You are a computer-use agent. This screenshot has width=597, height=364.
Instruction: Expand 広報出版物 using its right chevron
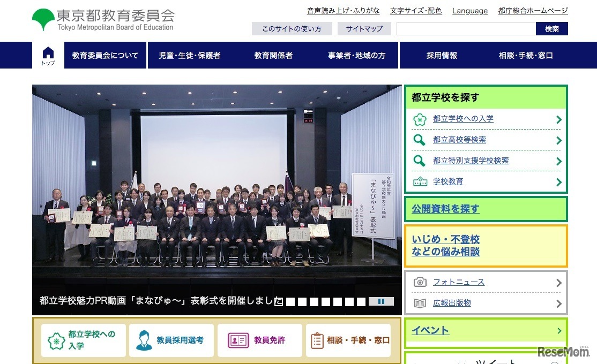(560, 304)
